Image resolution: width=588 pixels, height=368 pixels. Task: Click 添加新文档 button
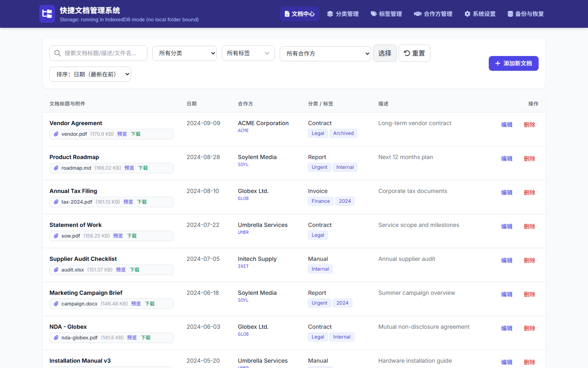point(514,63)
